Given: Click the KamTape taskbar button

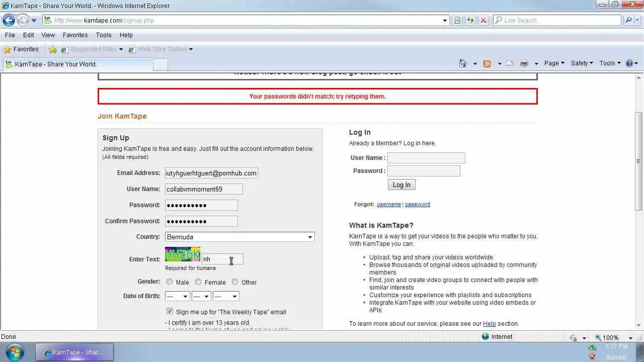Looking at the screenshot, I should (x=74, y=352).
